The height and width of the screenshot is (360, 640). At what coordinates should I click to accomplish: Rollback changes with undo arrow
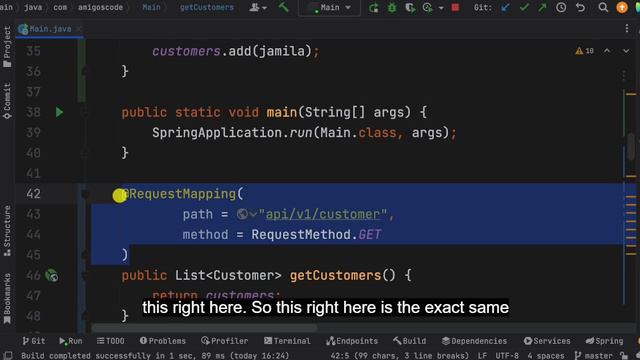pos(580,7)
